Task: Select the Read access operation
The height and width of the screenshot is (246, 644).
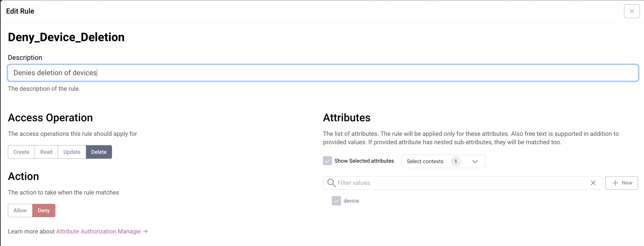Action: coord(46,152)
